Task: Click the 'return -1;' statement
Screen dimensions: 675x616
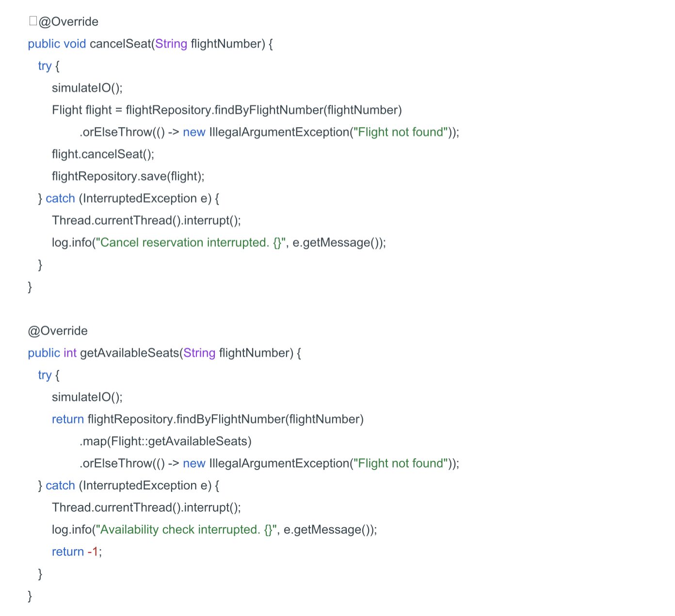Action: click(77, 551)
